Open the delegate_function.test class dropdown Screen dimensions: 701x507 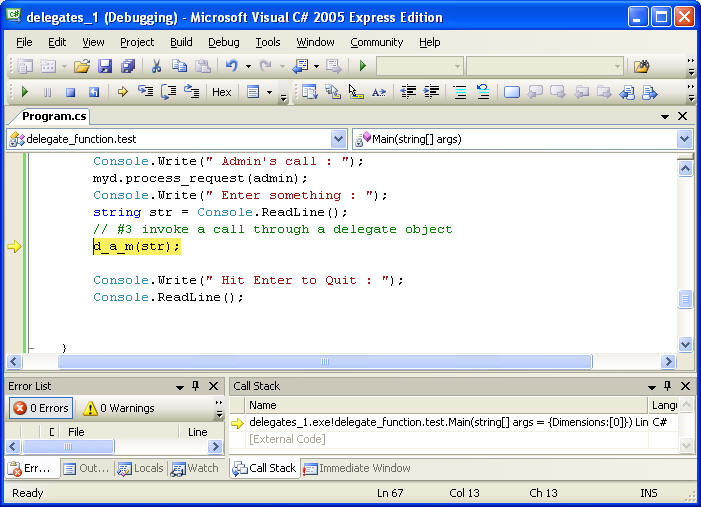[x=338, y=139]
